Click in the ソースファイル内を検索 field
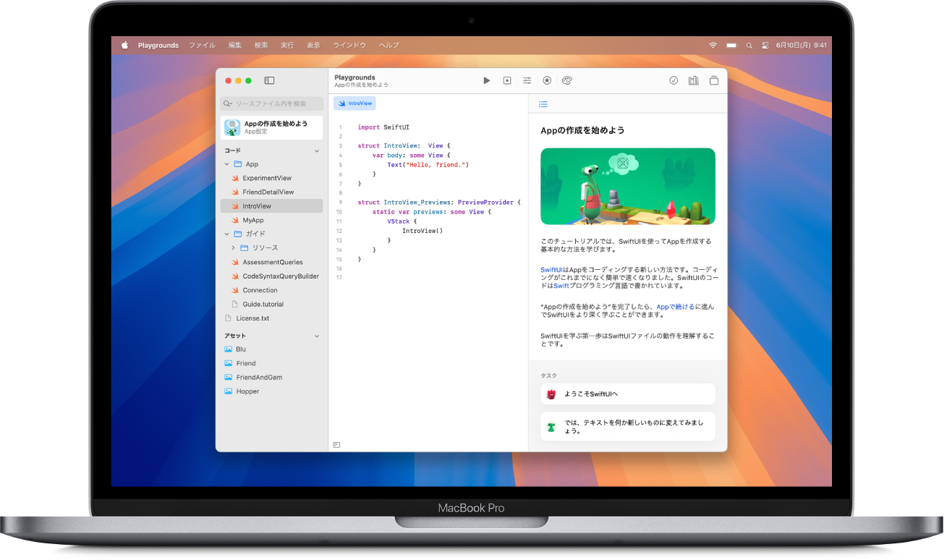 272,104
